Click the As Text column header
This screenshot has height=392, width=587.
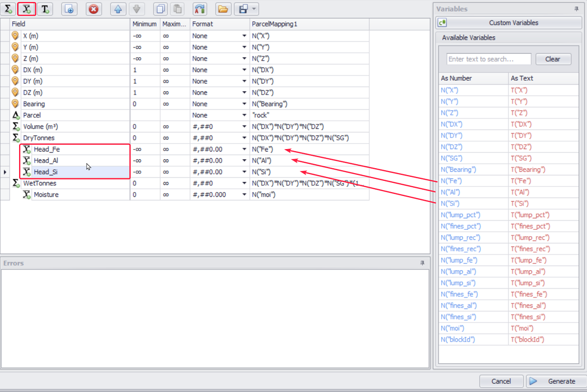[522, 78]
